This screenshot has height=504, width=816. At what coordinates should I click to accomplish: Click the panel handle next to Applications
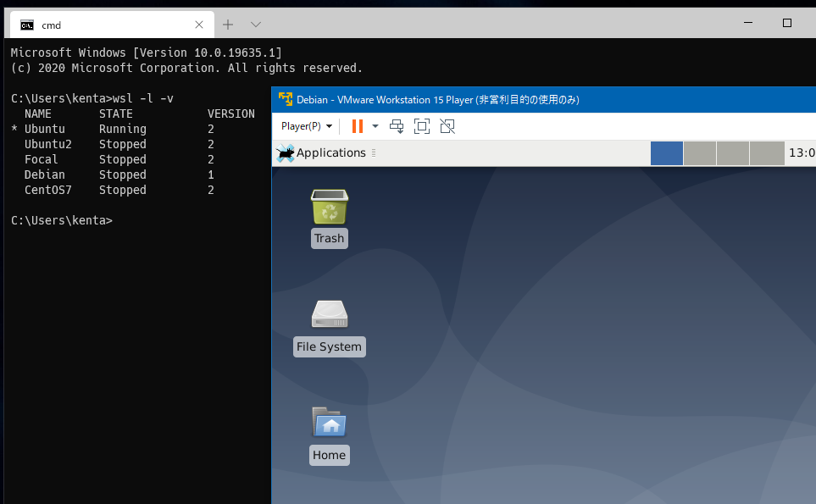click(x=374, y=153)
